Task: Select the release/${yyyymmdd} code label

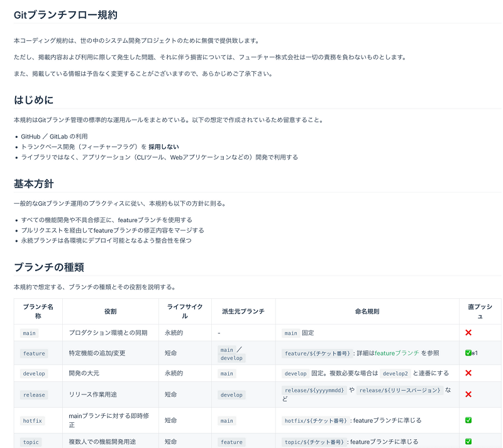Action: tap(314, 390)
